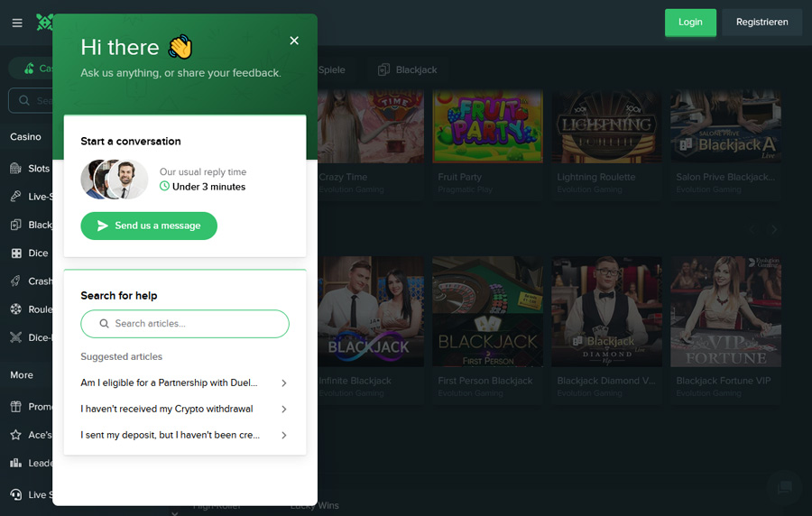
Task: Click the paper plane send icon
Action: (103, 226)
